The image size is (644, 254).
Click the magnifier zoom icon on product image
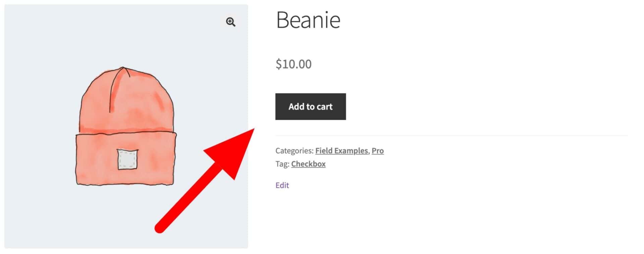click(x=230, y=22)
